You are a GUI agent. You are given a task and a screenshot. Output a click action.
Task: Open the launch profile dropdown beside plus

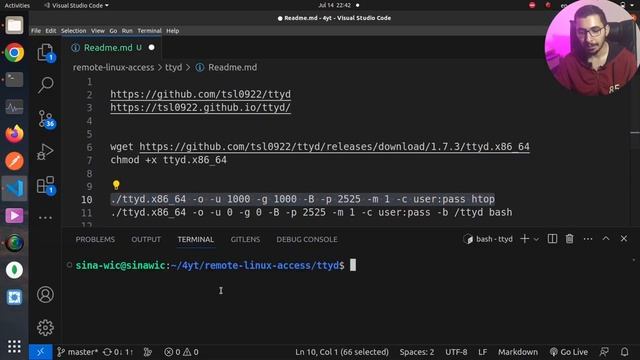(x=536, y=239)
